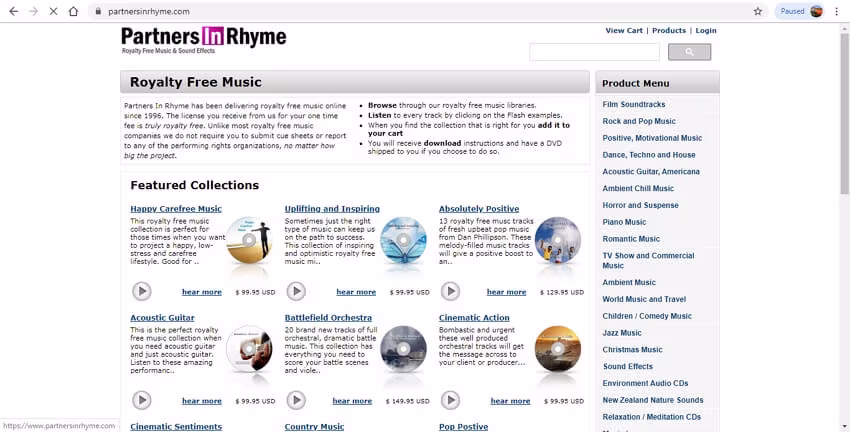Click the browser forward arrow

pyautogui.click(x=34, y=11)
